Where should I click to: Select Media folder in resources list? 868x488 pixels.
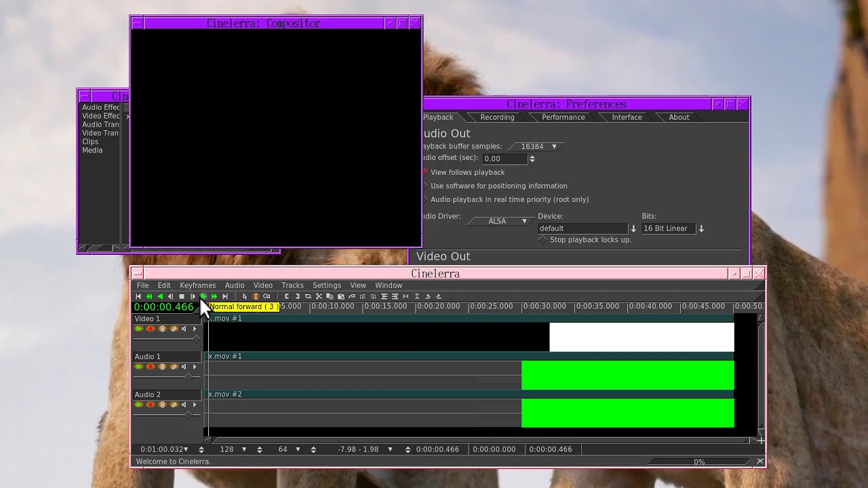point(92,150)
